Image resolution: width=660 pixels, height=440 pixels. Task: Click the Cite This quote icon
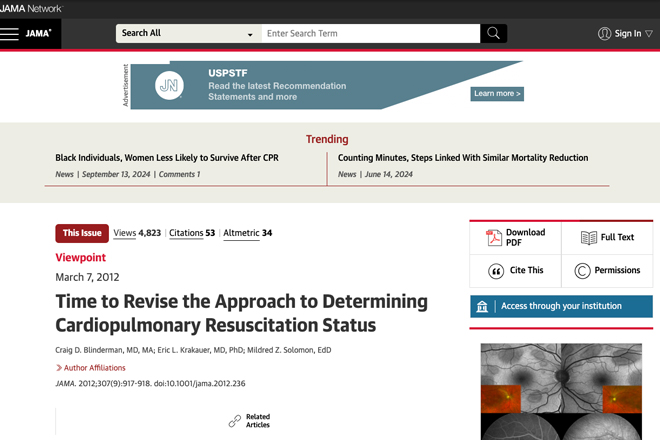pos(496,271)
